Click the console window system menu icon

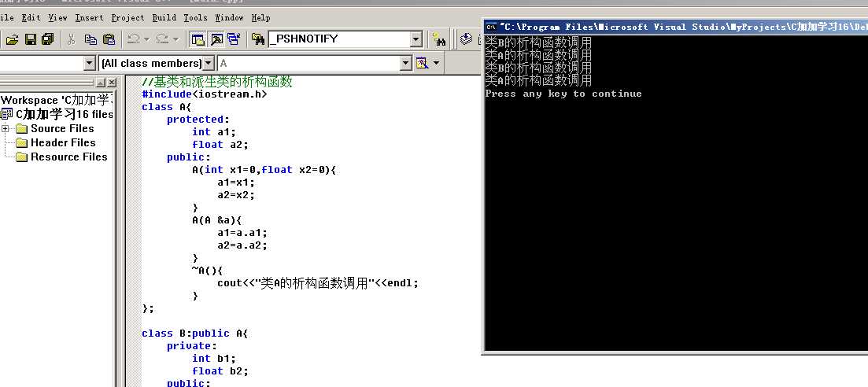pos(490,27)
